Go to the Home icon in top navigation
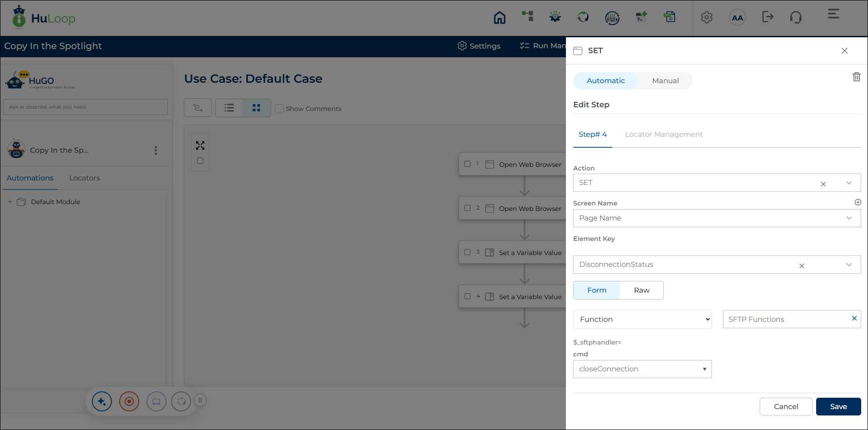 pyautogui.click(x=500, y=18)
